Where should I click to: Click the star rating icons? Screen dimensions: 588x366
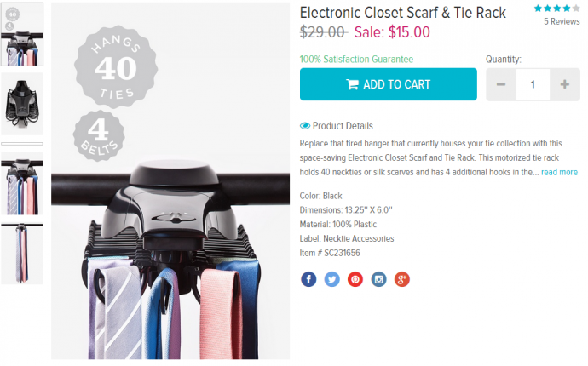556,9
